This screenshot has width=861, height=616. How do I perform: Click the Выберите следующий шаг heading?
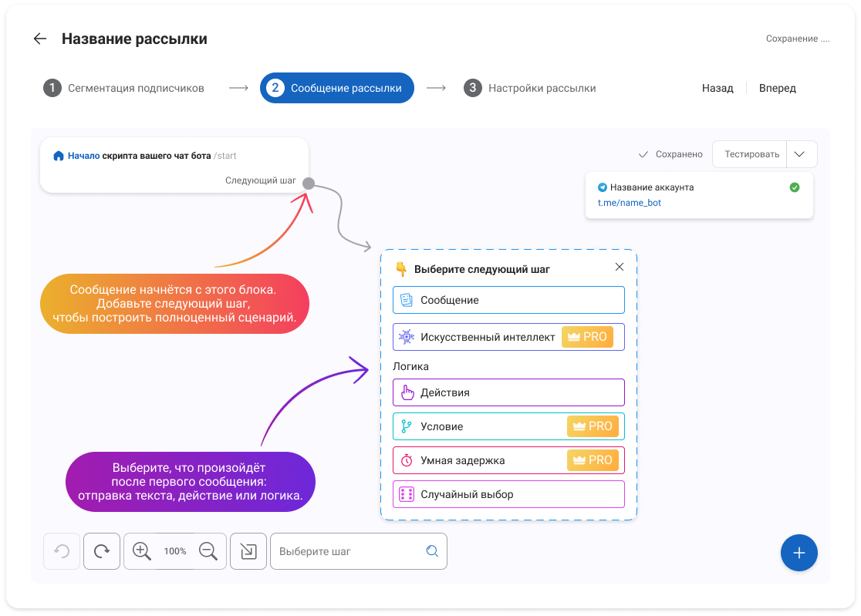click(x=482, y=269)
